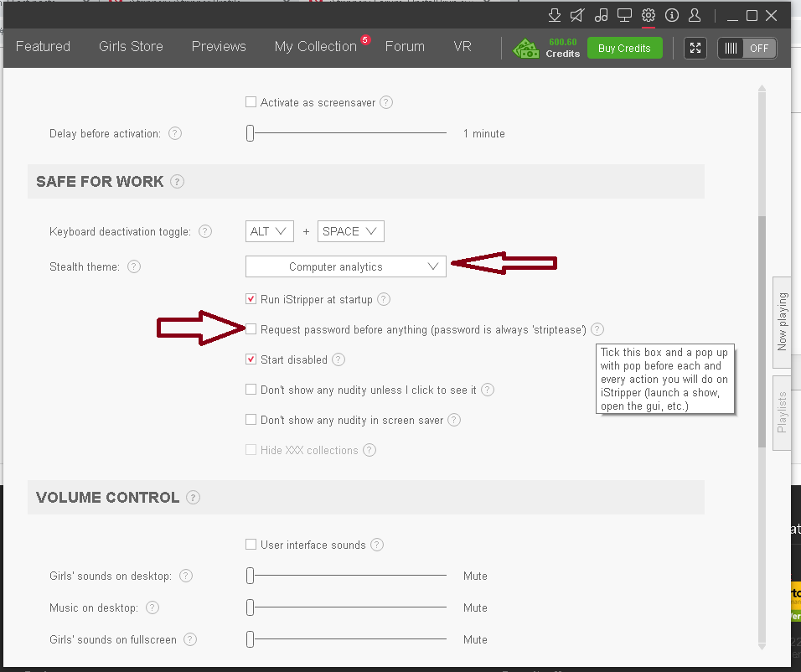This screenshot has width=801, height=672.
Task: Open the Playlists side panel
Action: [x=782, y=413]
